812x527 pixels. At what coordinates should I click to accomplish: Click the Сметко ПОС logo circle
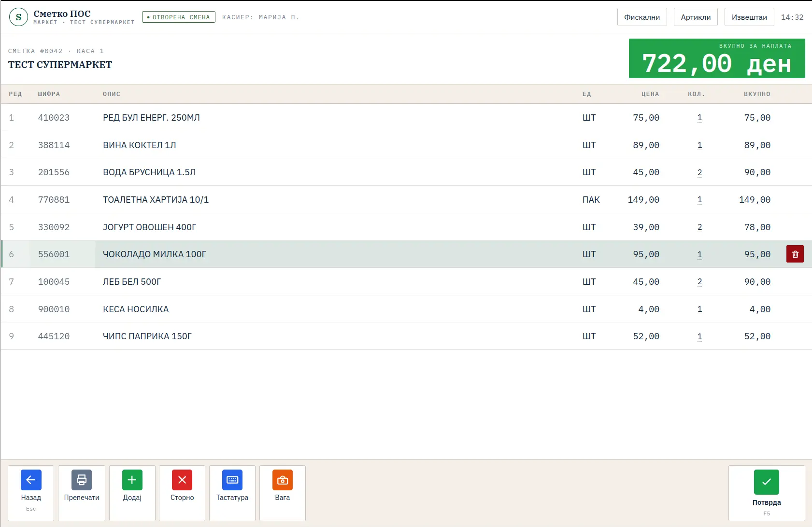[18, 17]
